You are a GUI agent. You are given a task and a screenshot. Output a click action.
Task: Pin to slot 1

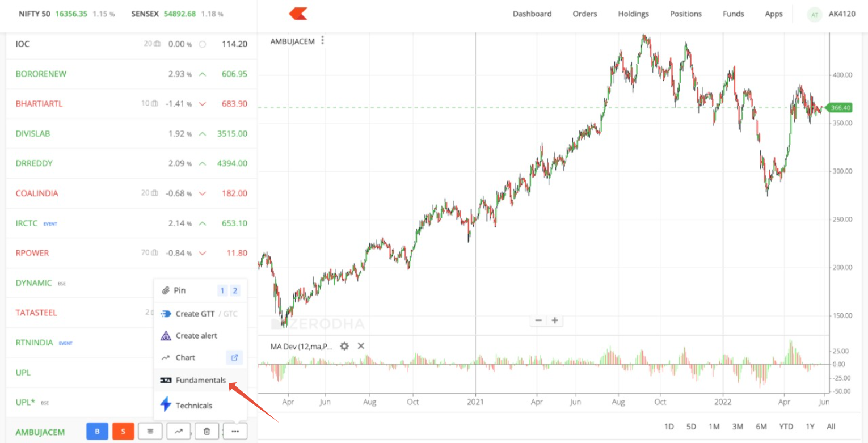click(222, 290)
